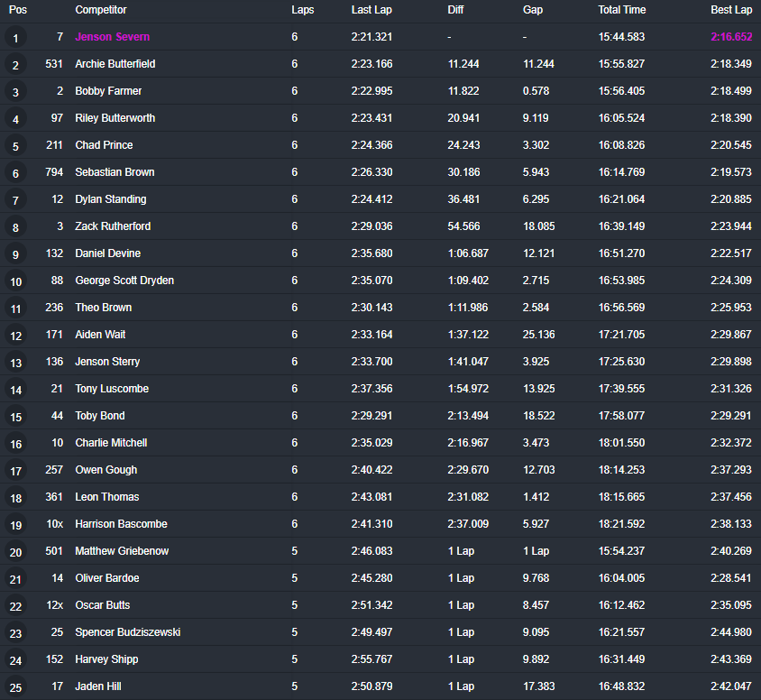Click the position 5 circle badge

[15, 146]
